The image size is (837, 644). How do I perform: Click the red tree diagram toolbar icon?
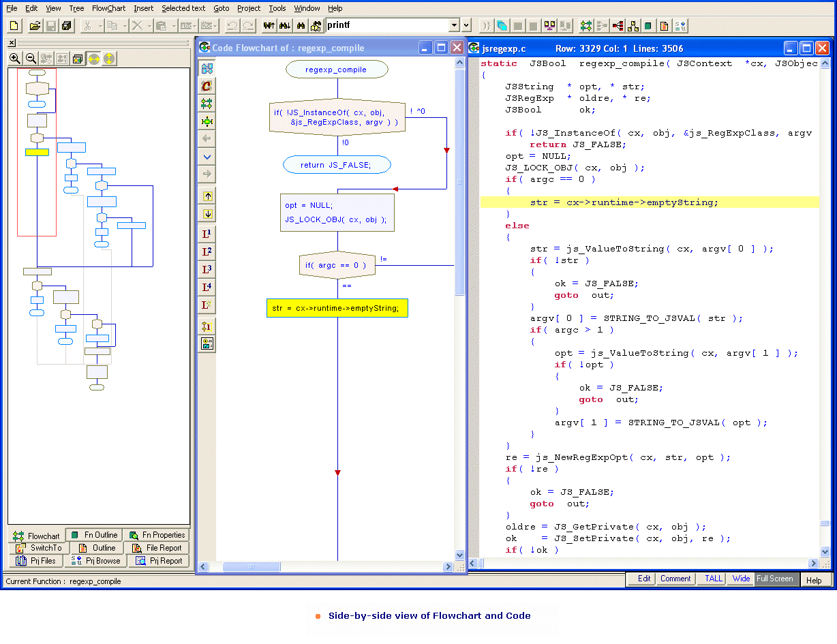(x=618, y=26)
